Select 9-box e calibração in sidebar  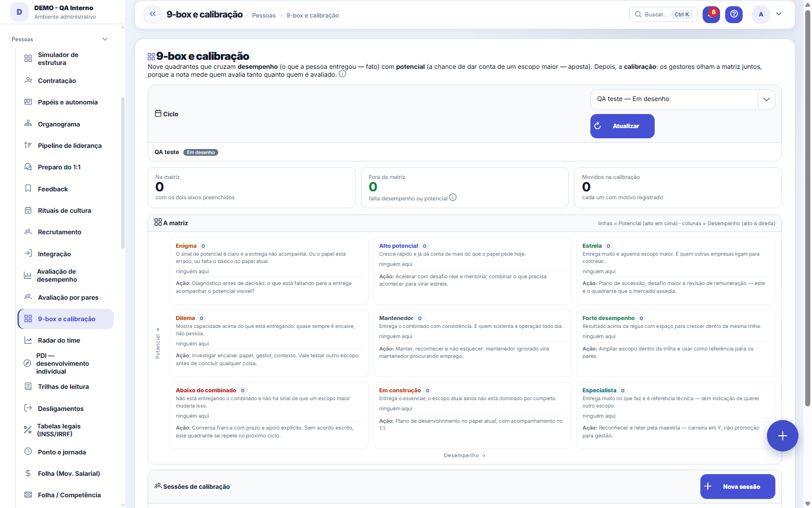(66, 319)
